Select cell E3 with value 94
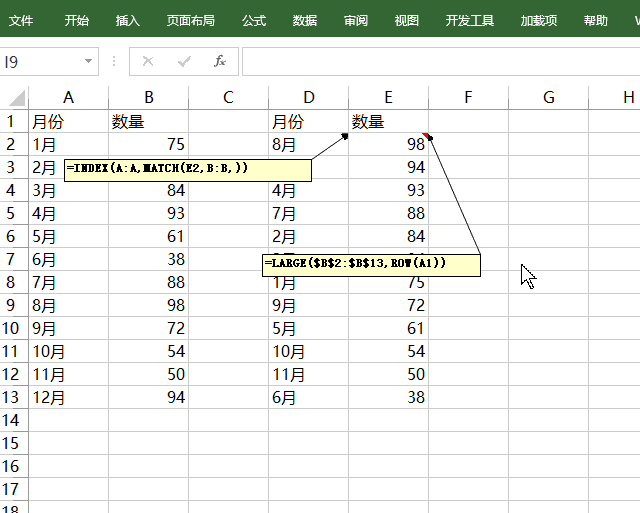 tap(389, 167)
